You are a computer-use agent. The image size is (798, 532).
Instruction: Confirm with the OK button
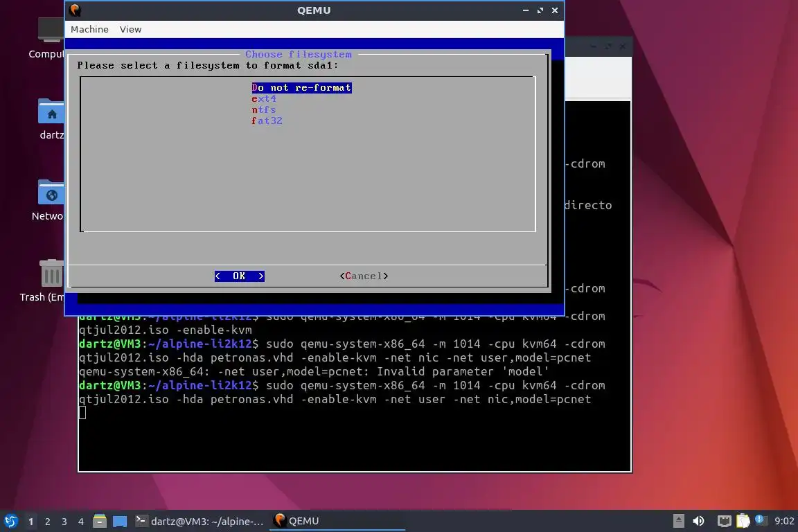[239, 276]
